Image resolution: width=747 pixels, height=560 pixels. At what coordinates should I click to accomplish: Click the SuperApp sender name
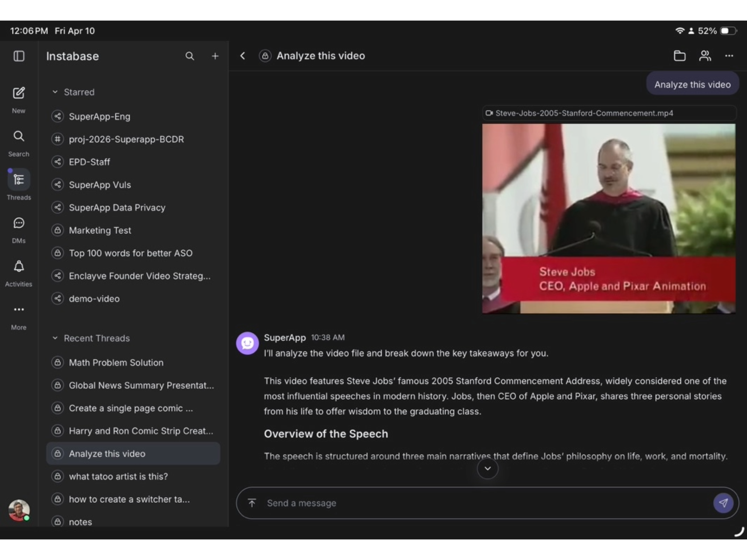tap(285, 337)
